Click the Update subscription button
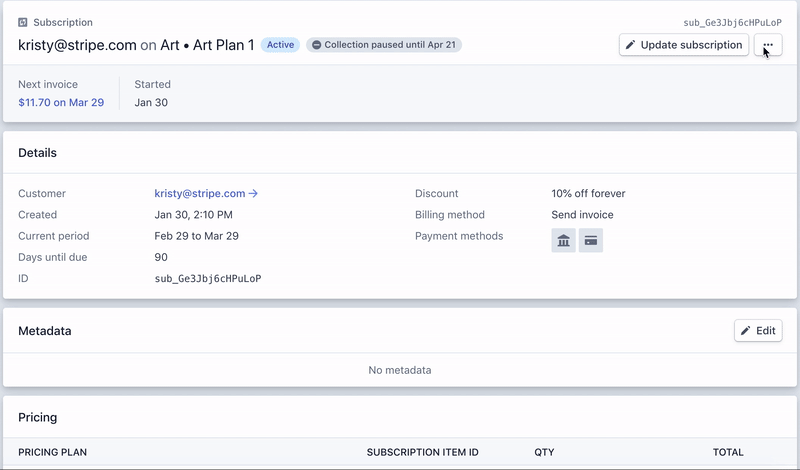Viewport: 800px width, 470px height. point(684,45)
